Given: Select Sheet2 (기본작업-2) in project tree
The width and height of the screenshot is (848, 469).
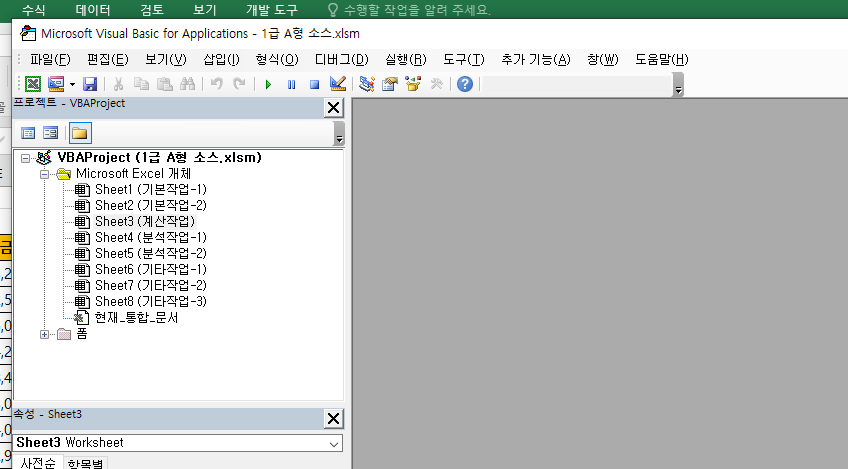Looking at the screenshot, I should pos(151,206).
